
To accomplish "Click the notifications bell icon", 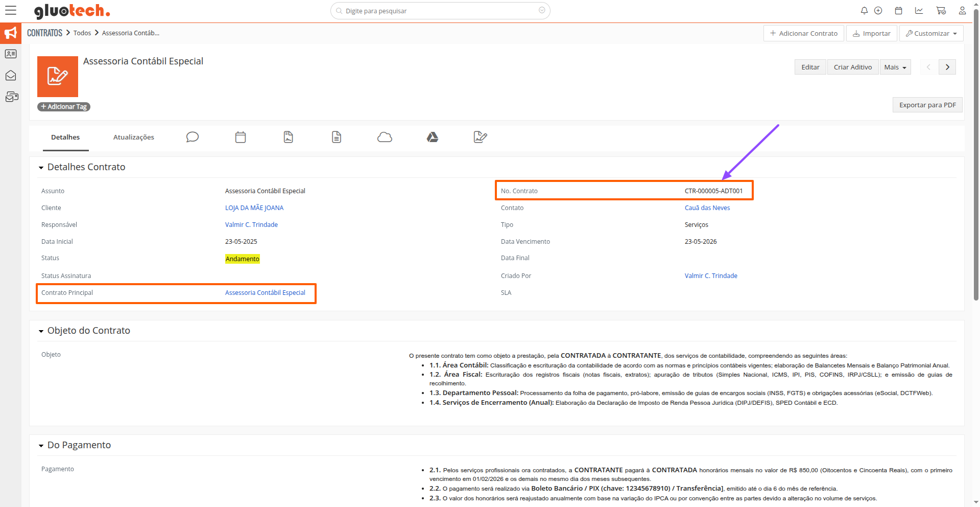I will [x=864, y=11].
